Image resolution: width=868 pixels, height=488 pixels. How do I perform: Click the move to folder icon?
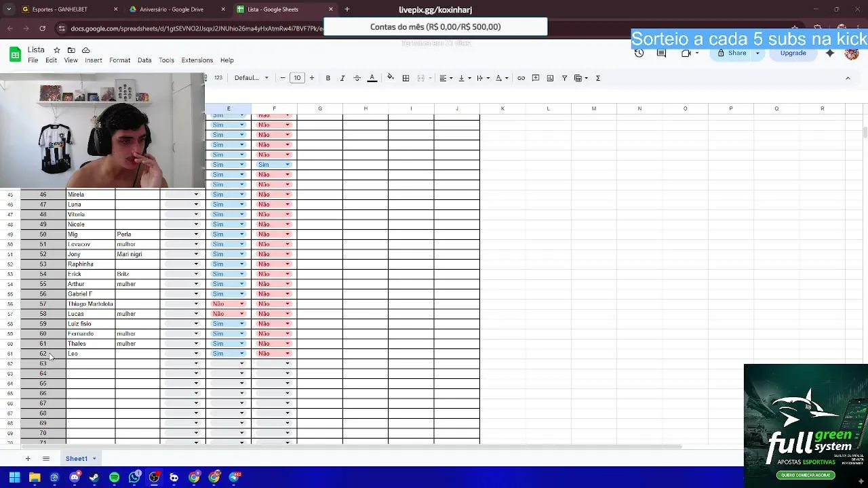[71, 50]
